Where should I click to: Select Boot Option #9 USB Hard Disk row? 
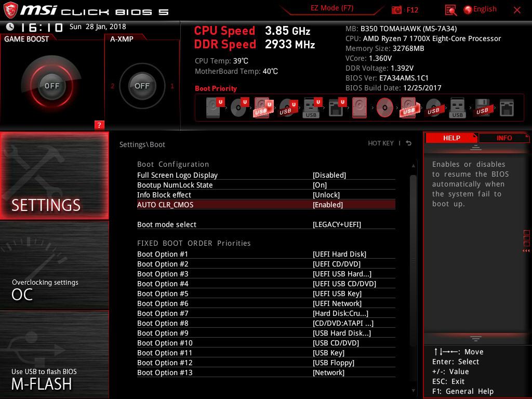pyautogui.click(x=266, y=333)
